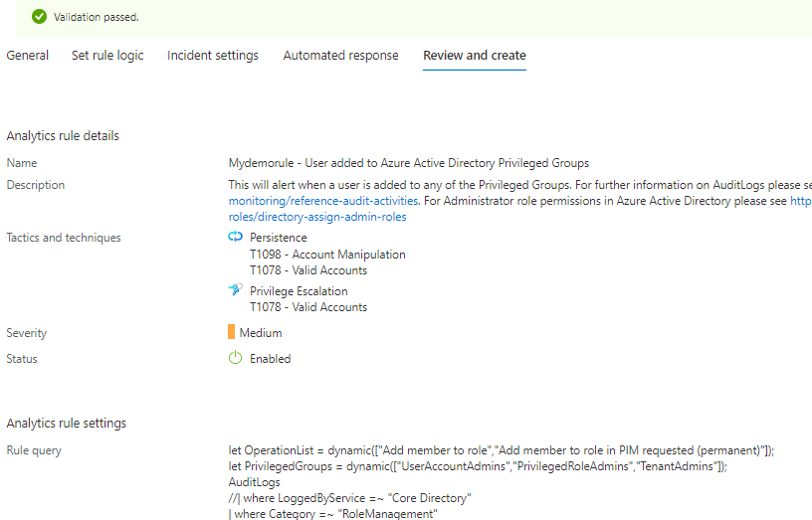This screenshot has height=520, width=812.
Task: Click the 'Validation passed.' banner message
Action: pos(97,17)
